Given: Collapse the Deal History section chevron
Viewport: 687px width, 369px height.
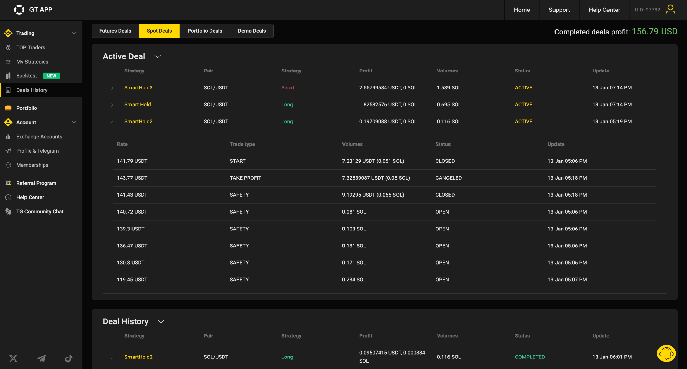Looking at the screenshot, I should (x=161, y=322).
